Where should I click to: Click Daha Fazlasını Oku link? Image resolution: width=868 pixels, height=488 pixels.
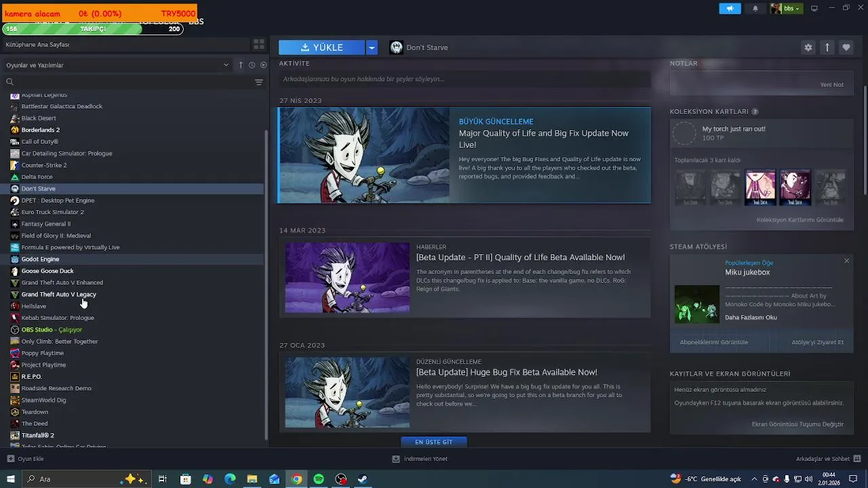[751, 317]
